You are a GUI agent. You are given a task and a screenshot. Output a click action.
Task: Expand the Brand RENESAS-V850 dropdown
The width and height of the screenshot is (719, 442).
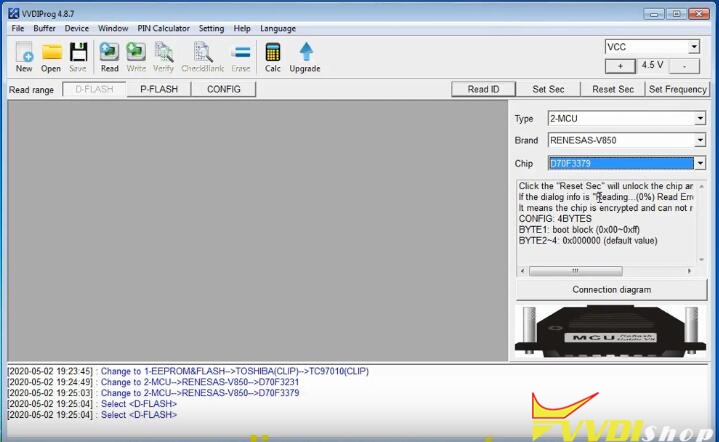700,140
